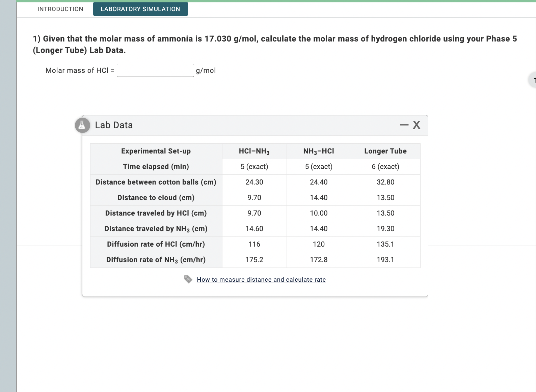Click the tag icon beside help link

pyautogui.click(x=188, y=279)
